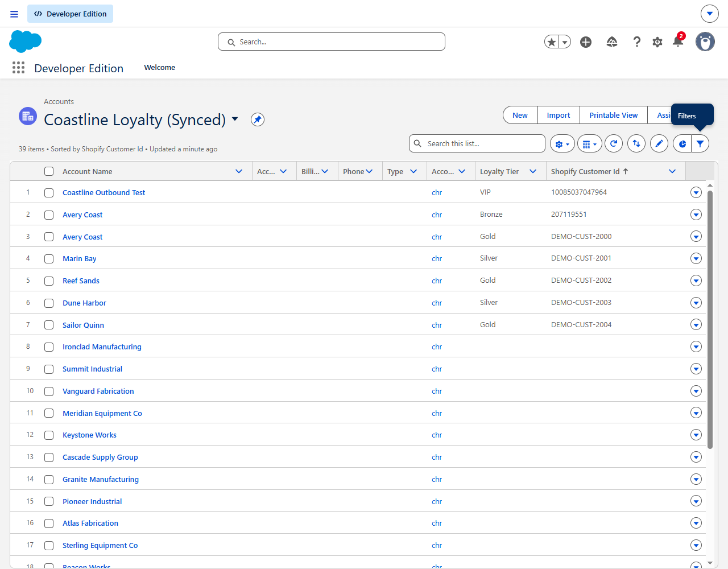
Task: Open the Setup gear icon
Action: point(657,42)
